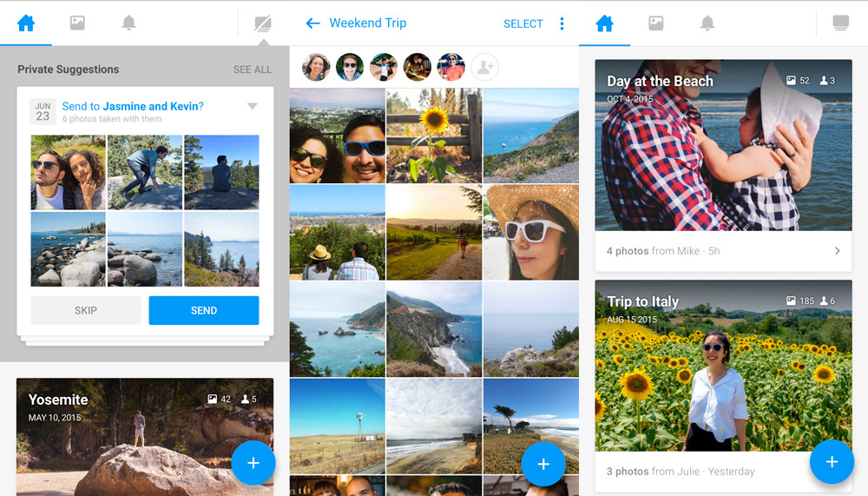
Task: Follow the Jasmine and Kevin link
Action: [x=150, y=106]
